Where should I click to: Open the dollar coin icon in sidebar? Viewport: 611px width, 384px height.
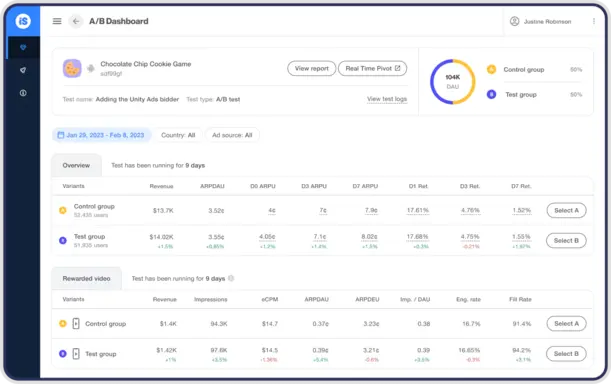click(x=23, y=93)
